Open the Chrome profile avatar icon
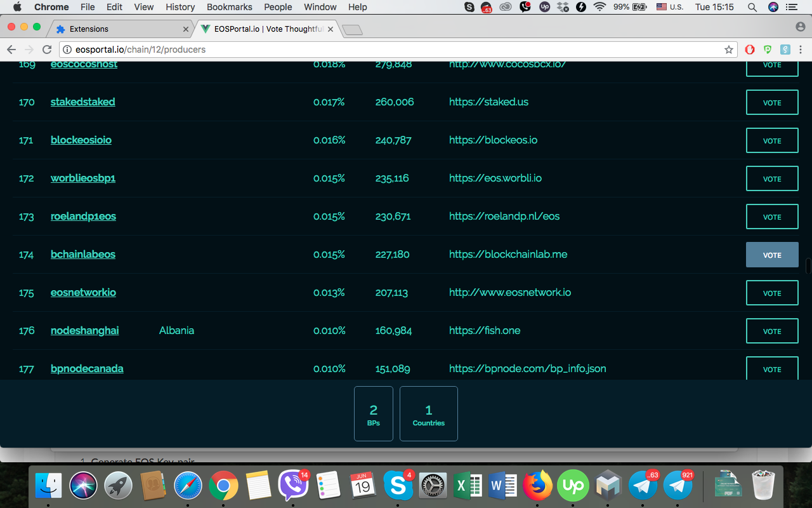 pyautogui.click(x=800, y=27)
